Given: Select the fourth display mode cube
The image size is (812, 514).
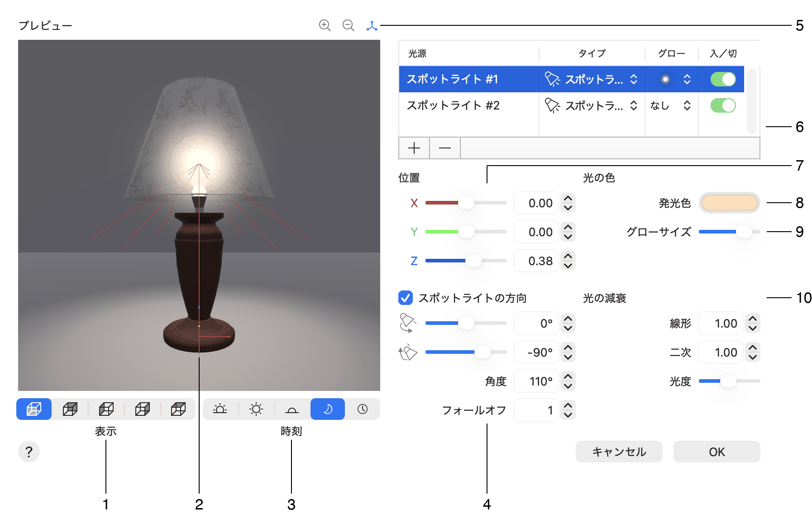Looking at the screenshot, I should coord(143,409).
